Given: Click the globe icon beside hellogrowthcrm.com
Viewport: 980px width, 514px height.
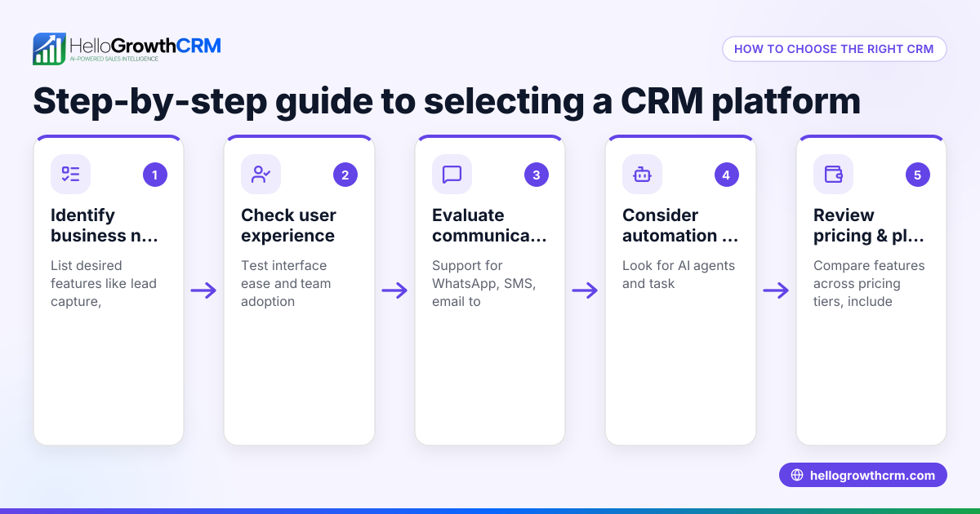Looking at the screenshot, I should [x=797, y=476].
